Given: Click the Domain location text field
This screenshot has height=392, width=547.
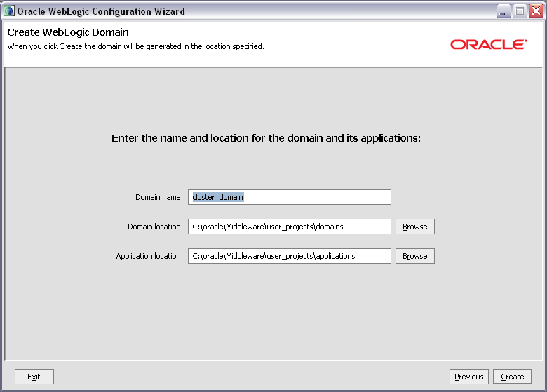Looking at the screenshot, I should coord(289,227).
